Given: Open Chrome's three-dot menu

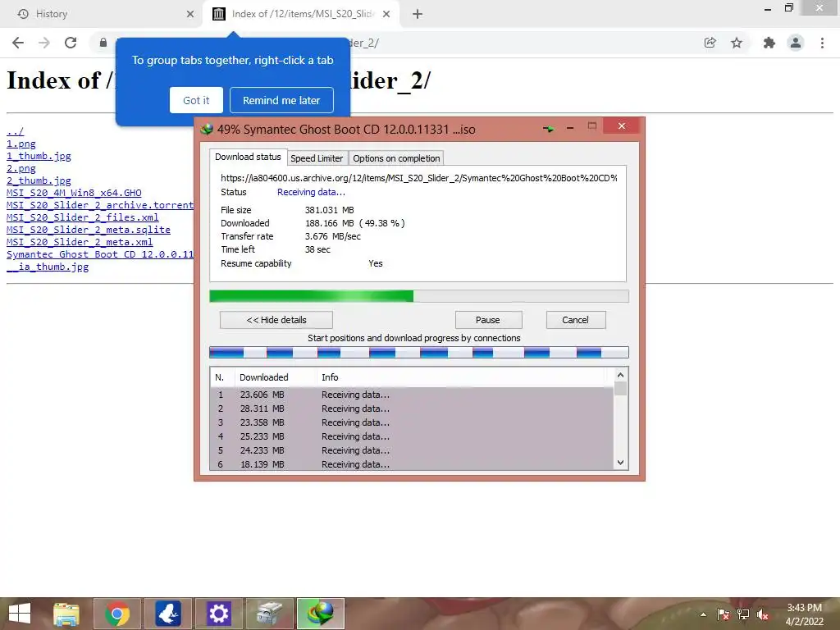Looking at the screenshot, I should coord(822,43).
